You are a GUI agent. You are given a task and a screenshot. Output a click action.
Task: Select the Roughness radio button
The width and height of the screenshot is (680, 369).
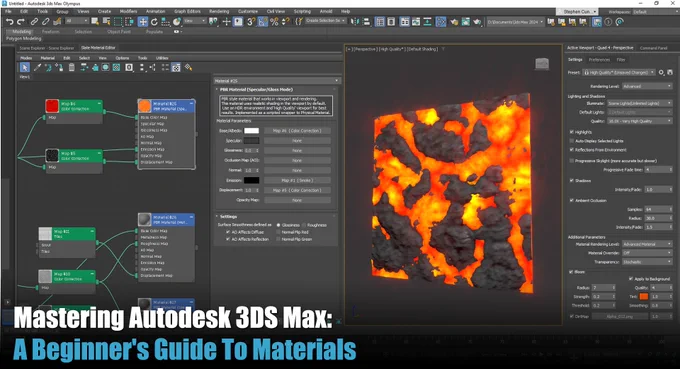coord(304,225)
